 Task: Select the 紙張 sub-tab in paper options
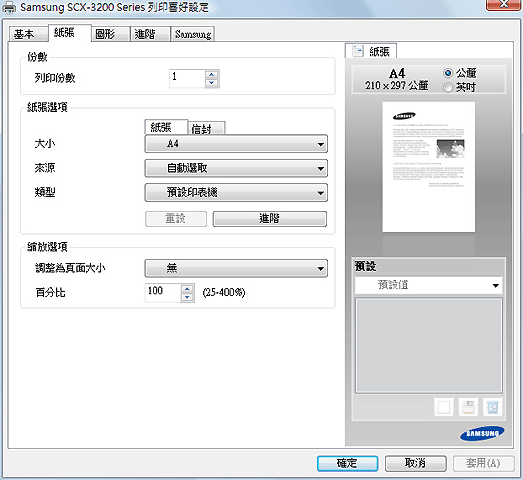click(166, 127)
